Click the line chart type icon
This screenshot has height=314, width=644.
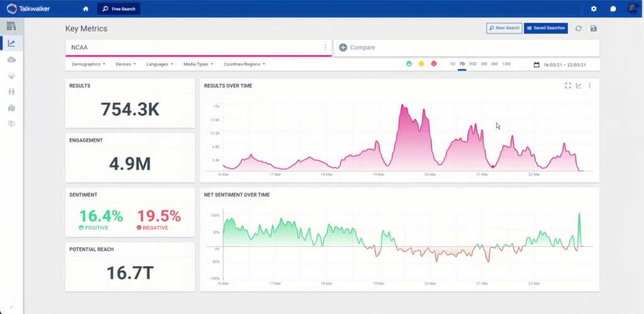pos(579,85)
